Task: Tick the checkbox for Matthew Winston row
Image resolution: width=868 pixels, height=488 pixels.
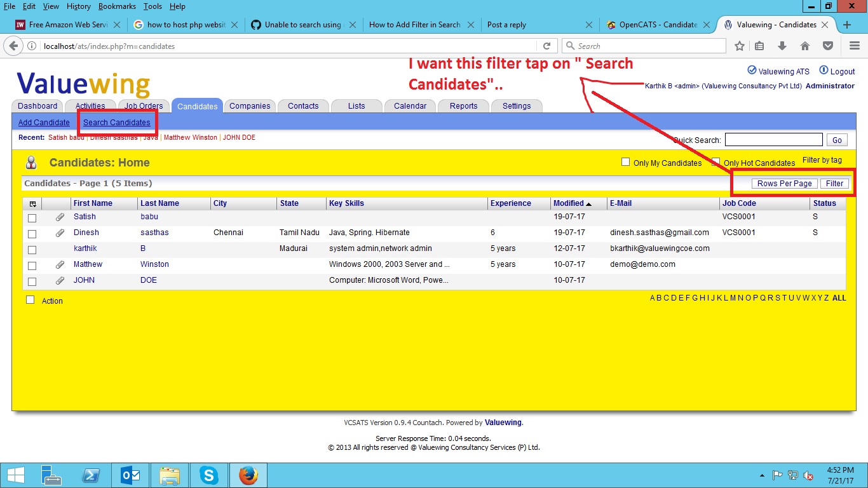Action: 32,266
